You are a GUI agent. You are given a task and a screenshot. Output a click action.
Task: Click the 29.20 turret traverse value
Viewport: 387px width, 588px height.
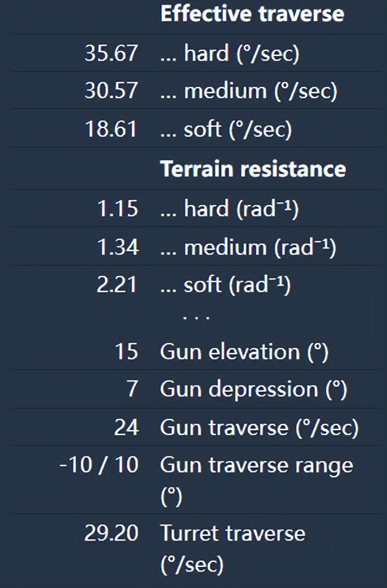click(111, 533)
